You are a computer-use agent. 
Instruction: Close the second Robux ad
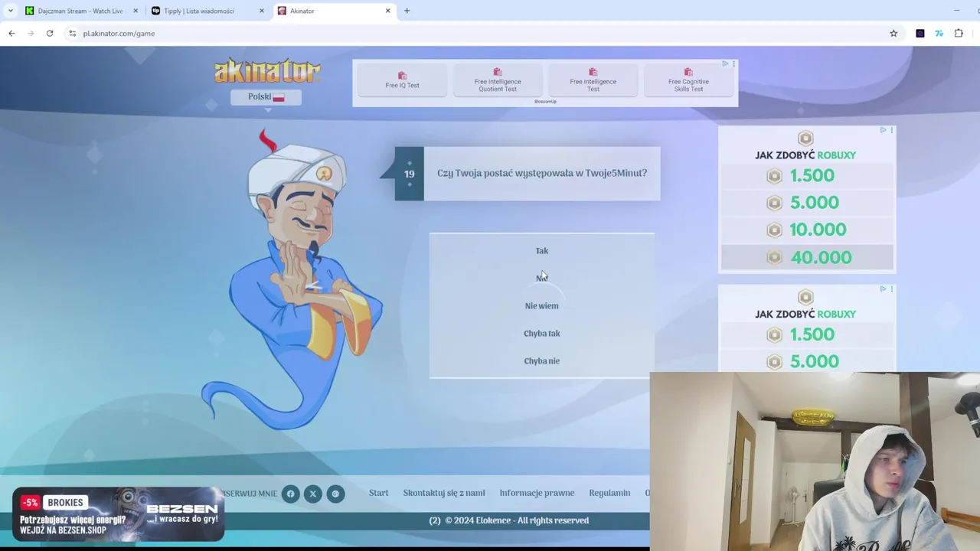tap(891, 289)
